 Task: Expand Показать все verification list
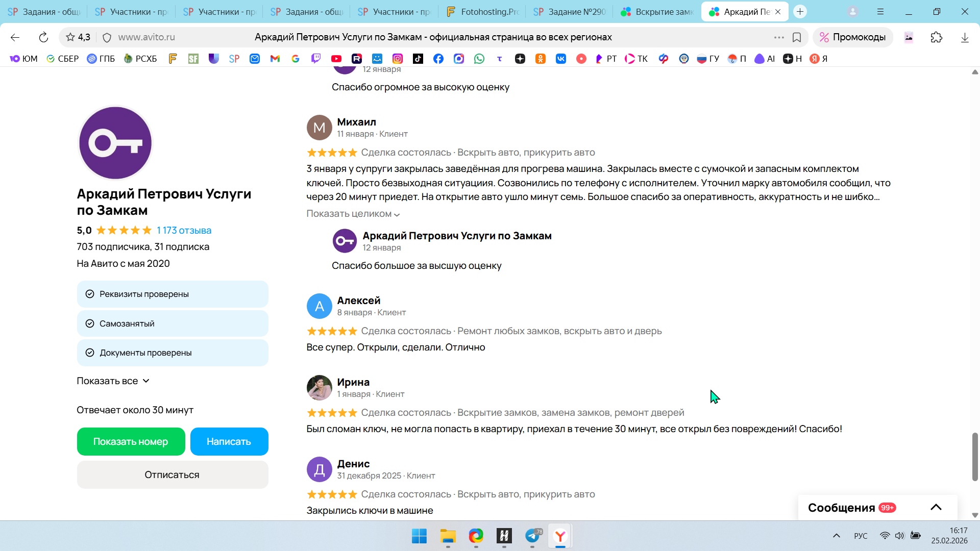point(113,381)
